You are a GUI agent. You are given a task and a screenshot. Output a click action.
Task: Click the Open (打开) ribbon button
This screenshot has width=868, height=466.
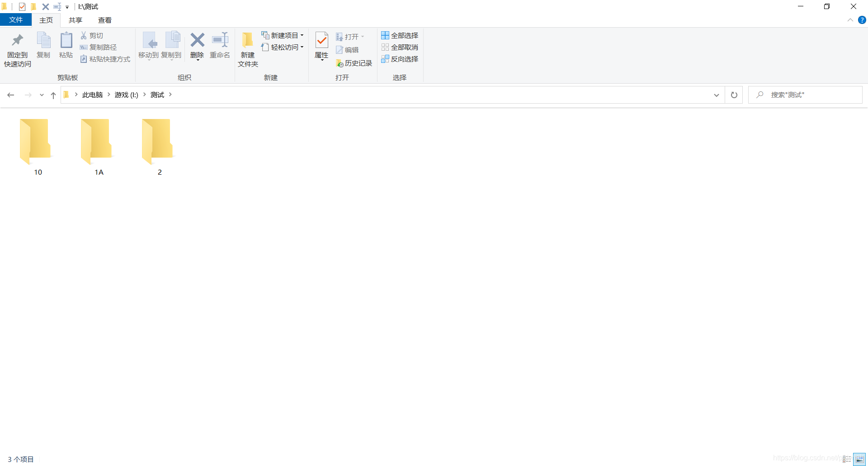pyautogui.click(x=350, y=37)
